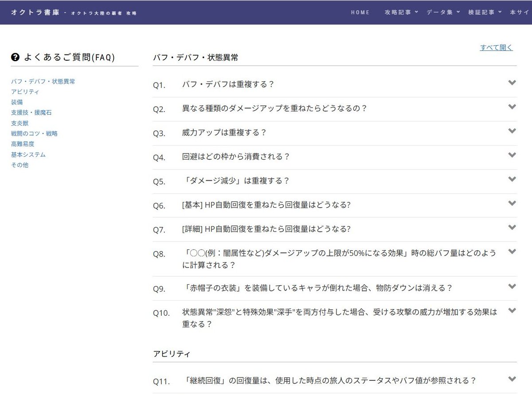Expand Q3 威力アップは重複する？ chevron
The image size is (532, 395).
click(512, 131)
